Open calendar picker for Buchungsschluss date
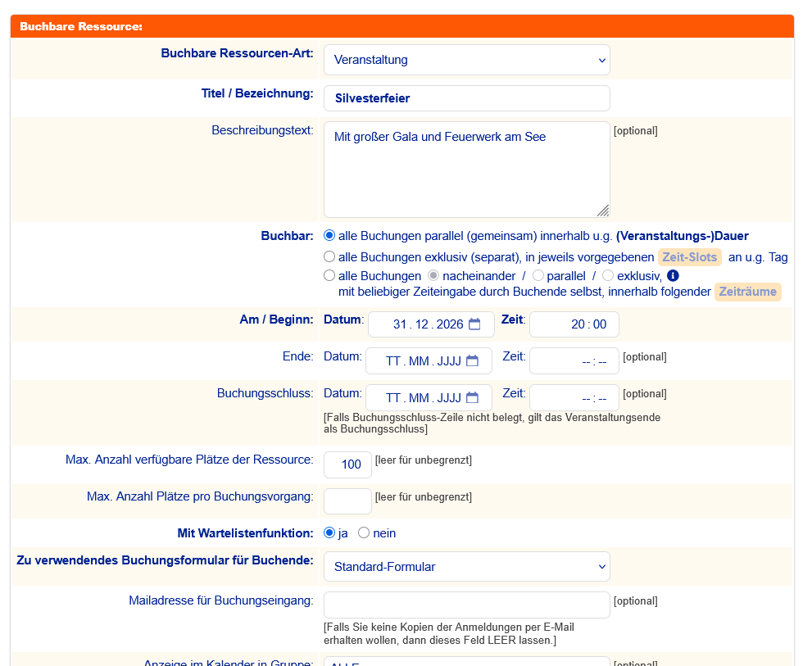This screenshot has width=812, height=666. (472, 398)
